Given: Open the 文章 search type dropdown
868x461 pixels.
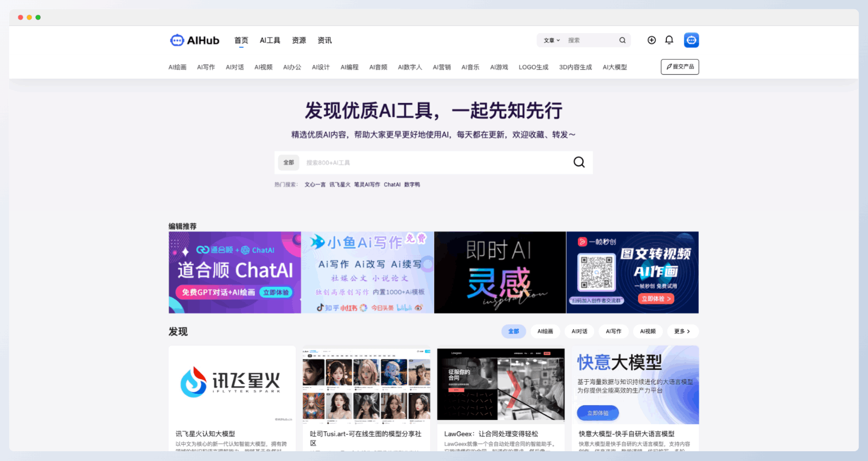Looking at the screenshot, I should [x=552, y=40].
